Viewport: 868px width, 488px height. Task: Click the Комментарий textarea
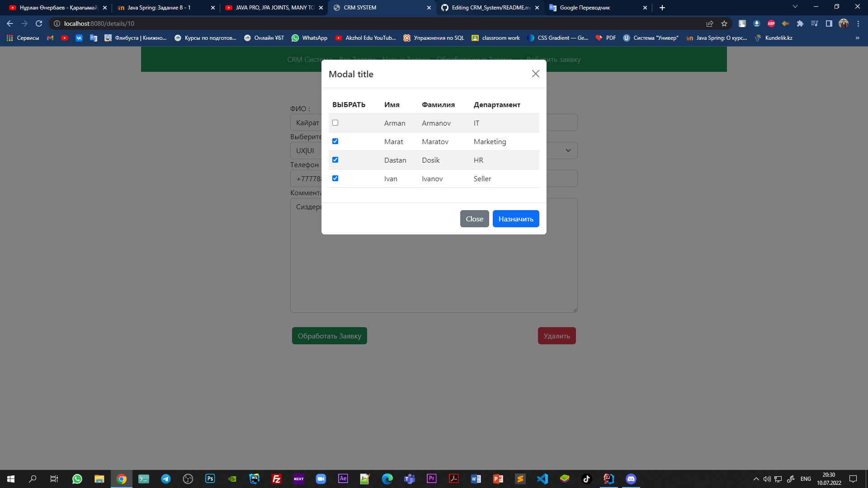point(434,255)
